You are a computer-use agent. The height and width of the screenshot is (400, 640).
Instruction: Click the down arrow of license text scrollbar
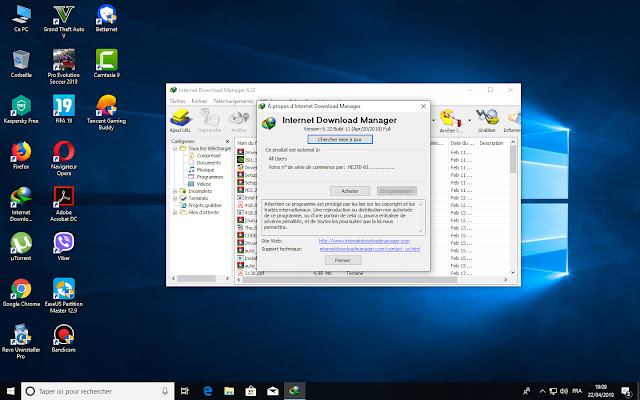pyautogui.click(x=421, y=231)
